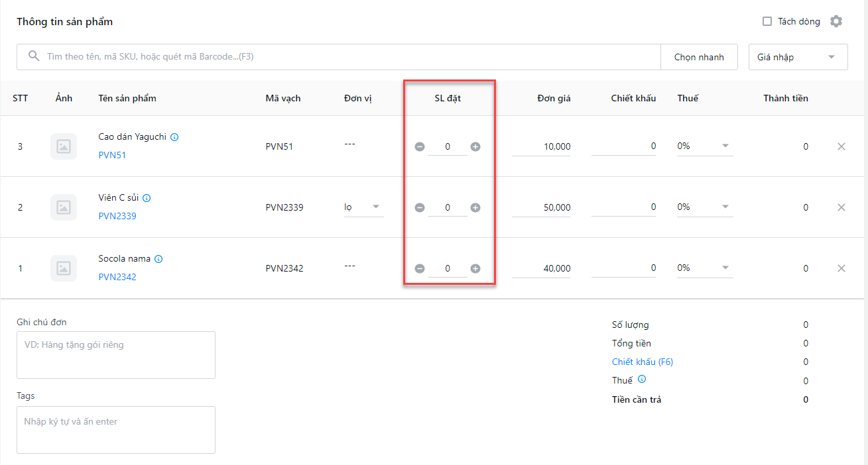Show info icon beside Cao dán Yaguchi
Screen dimensions: 868x465
pos(174,137)
